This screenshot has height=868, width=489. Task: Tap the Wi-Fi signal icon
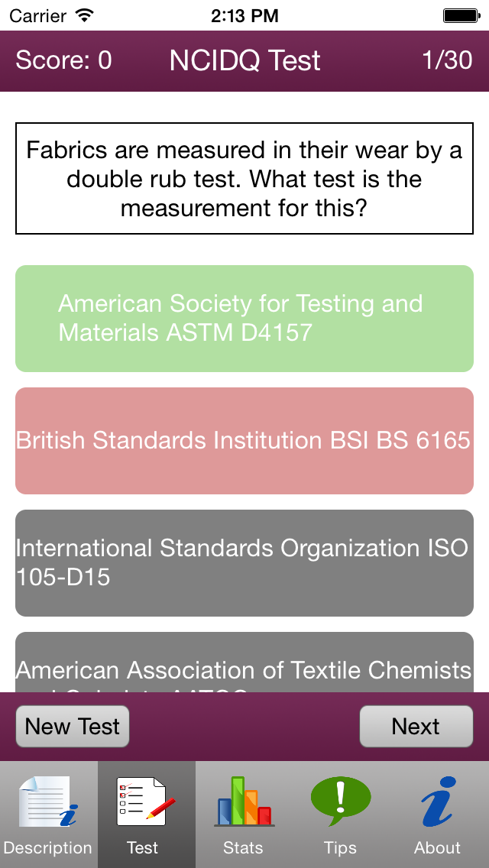click(84, 15)
